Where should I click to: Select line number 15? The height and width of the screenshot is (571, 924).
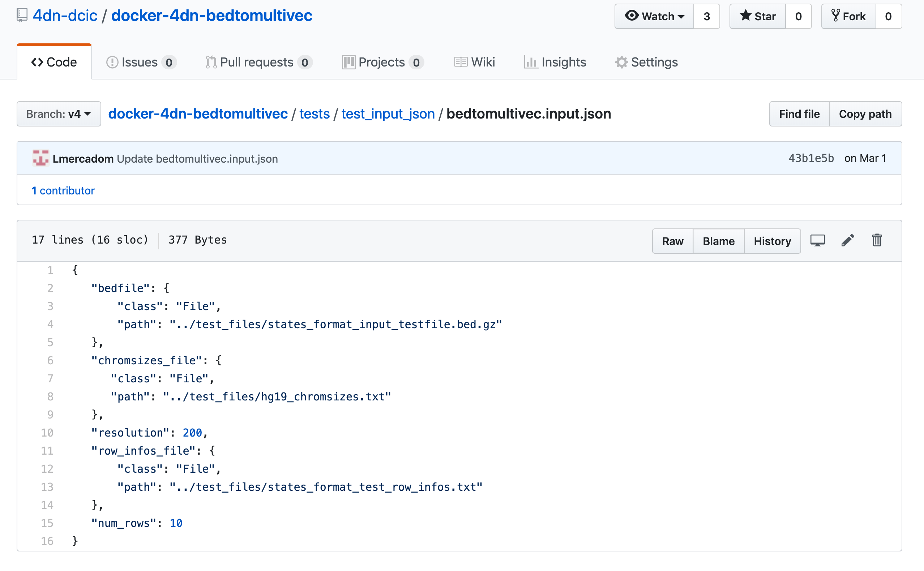pyautogui.click(x=47, y=523)
